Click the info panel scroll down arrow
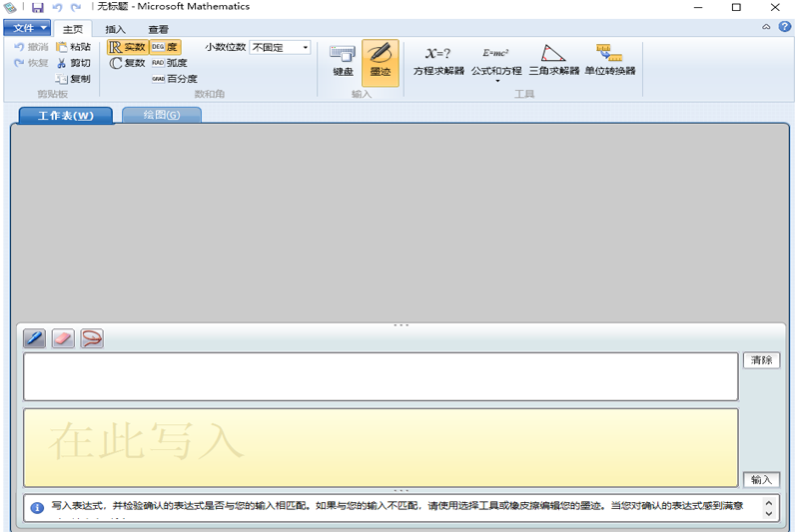The height and width of the screenshot is (532, 799). point(769,514)
